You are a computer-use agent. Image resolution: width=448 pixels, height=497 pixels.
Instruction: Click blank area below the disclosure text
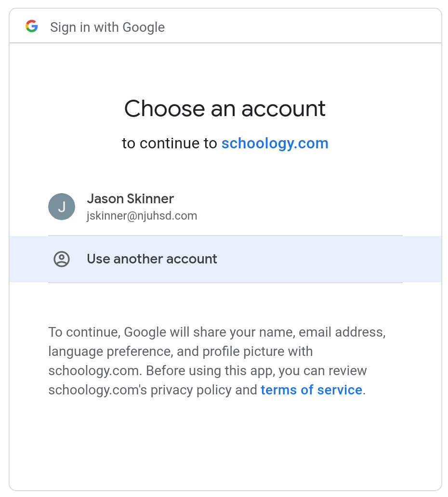(225, 444)
